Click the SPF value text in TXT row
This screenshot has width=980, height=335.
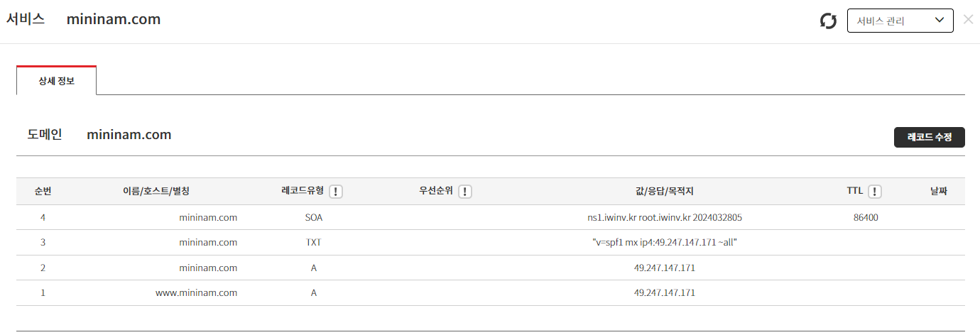pyautogui.click(x=664, y=243)
